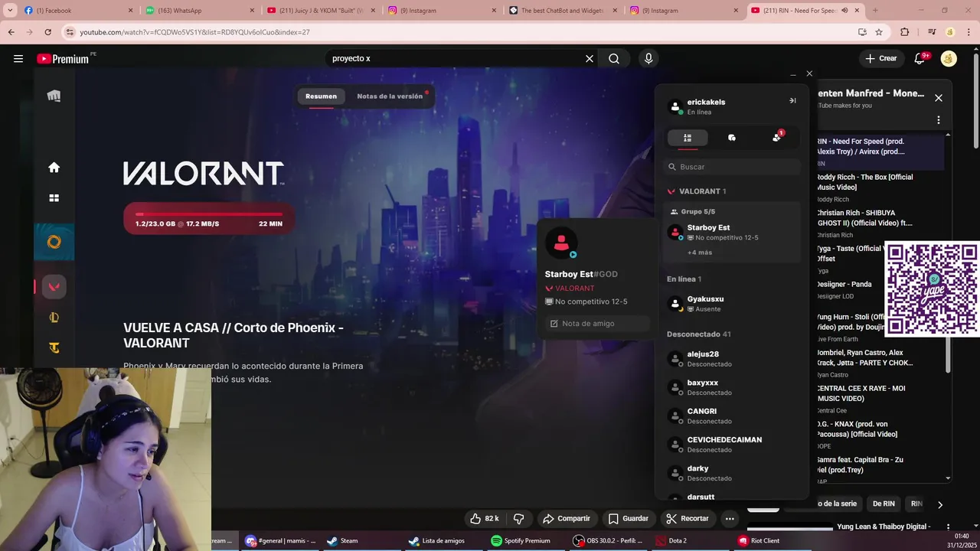The width and height of the screenshot is (980, 551).
Task: Dislike the YouTube video
Action: click(x=518, y=518)
